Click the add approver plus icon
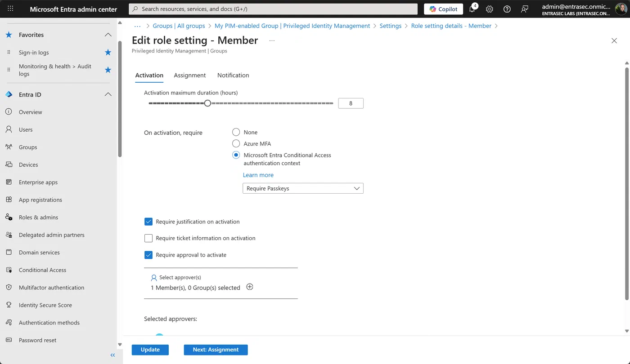 point(250,287)
